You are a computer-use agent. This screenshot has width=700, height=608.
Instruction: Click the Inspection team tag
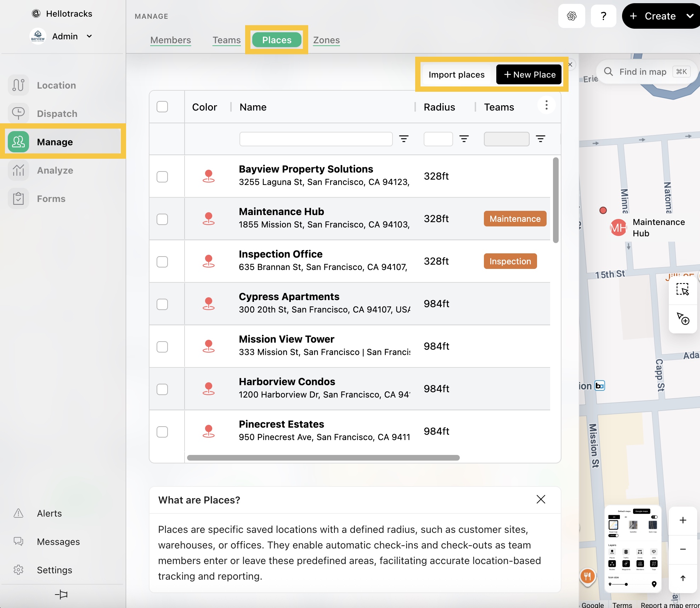[510, 261]
